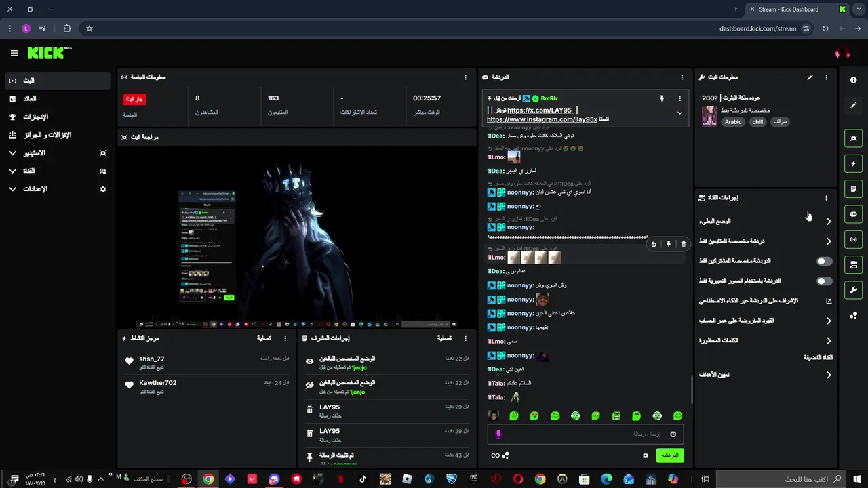Expand the Settings section in the sidebar
868x488 pixels.
coord(12,189)
